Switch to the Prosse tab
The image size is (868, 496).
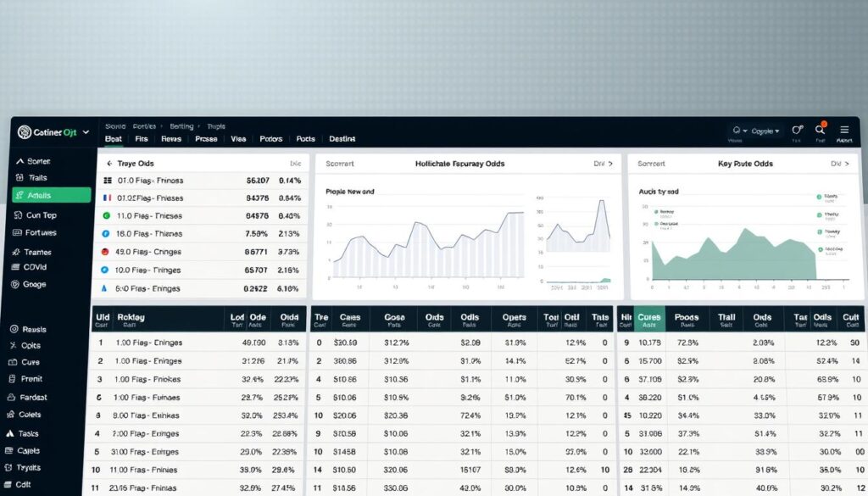[206, 139]
